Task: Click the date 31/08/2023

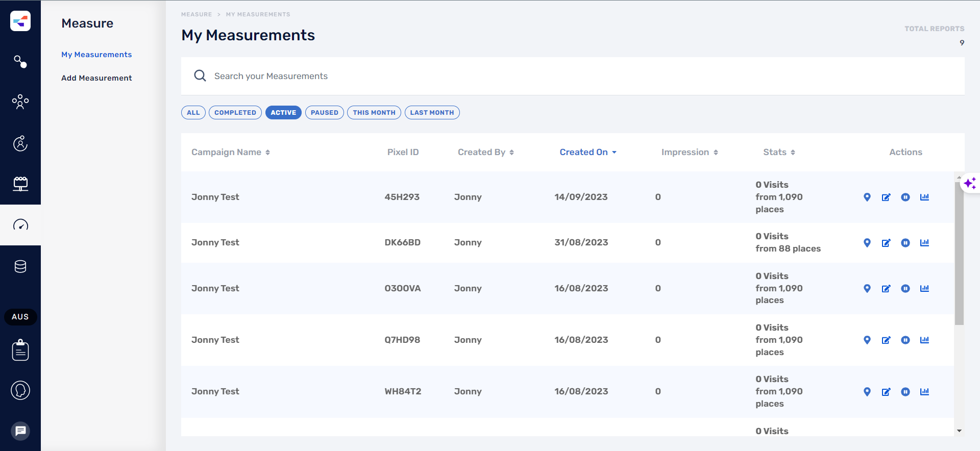Action: coord(581,242)
